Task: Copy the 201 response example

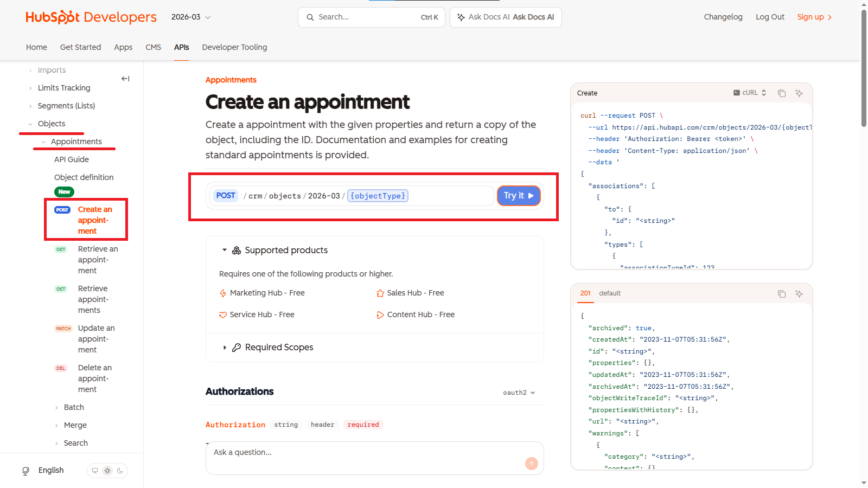Action: pyautogui.click(x=782, y=294)
